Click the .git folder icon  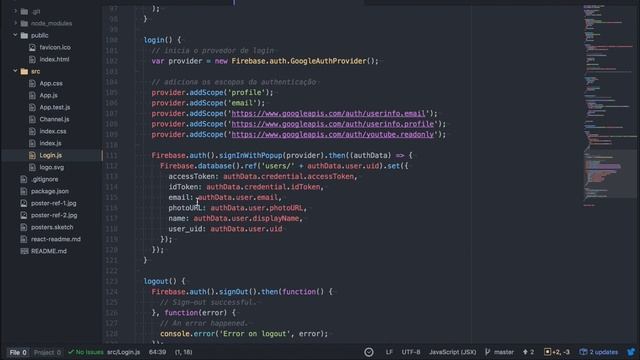point(24,11)
